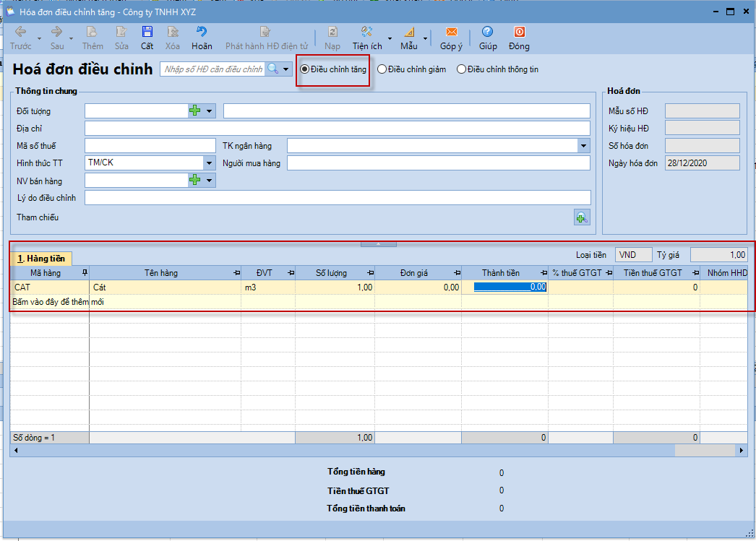Expand the Sau button dropdown arrow
Image resolution: width=756 pixels, height=541 pixels.
click(71, 38)
